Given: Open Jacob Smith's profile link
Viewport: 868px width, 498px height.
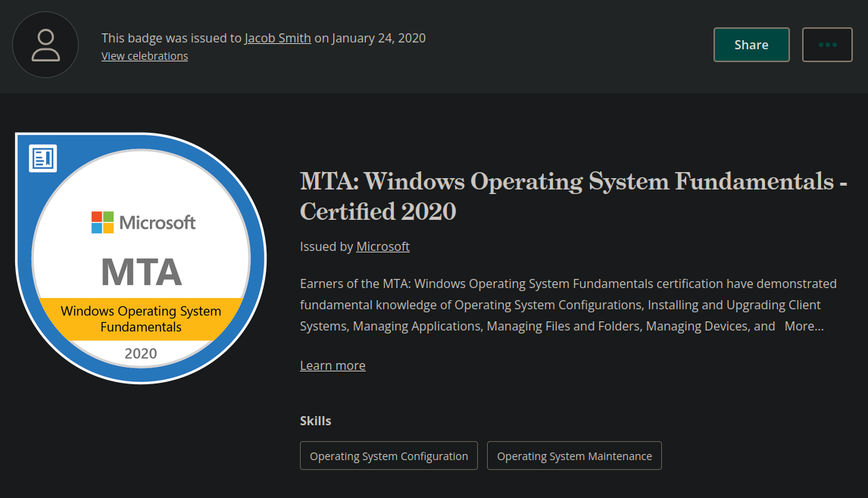Looking at the screenshot, I should click(278, 38).
